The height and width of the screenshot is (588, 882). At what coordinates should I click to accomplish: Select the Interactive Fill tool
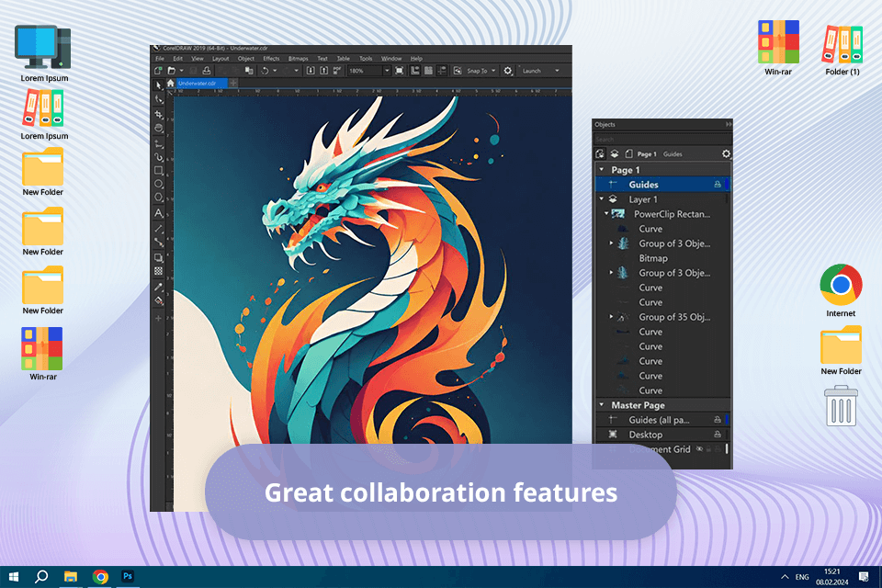tap(159, 300)
